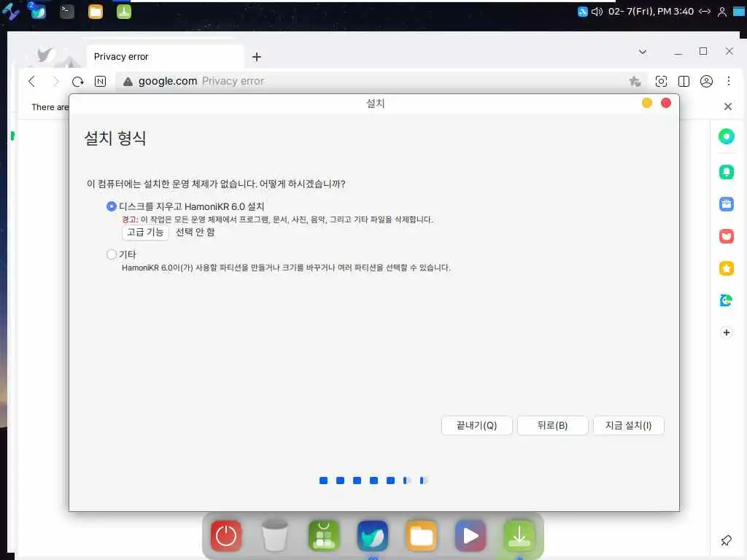This screenshot has width=747, height=560.
Task: Open the yellow file manager in dock
Action: pos(422,536)
